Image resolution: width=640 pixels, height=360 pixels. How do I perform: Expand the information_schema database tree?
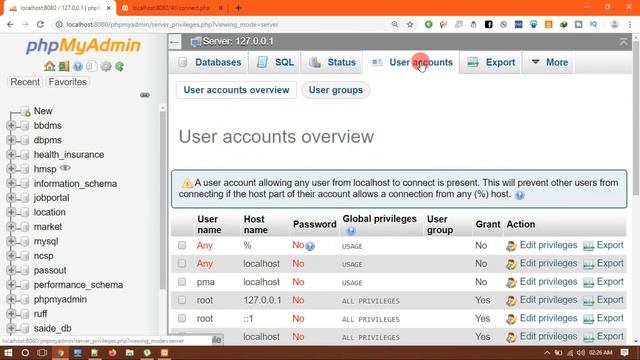pyautogui.click(x=11, y=183)
